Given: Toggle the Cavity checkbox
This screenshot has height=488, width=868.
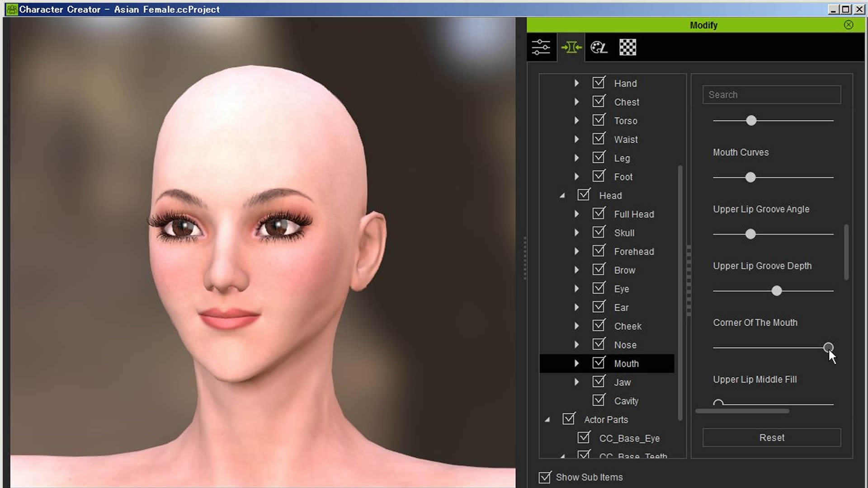Looking at the screenshot, I should [x=599, y=400].
